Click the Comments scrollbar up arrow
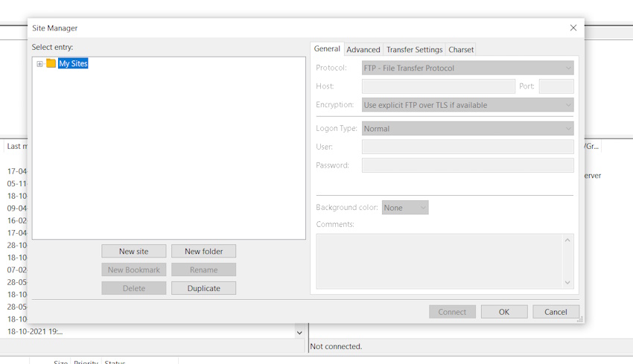 (x=567, y=240)
